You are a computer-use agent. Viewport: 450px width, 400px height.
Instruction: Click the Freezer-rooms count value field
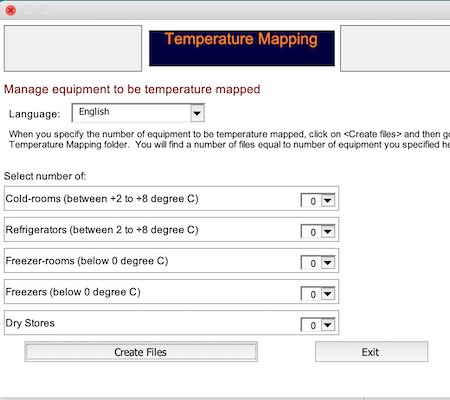pyautogui.click(x=311, y=263)
